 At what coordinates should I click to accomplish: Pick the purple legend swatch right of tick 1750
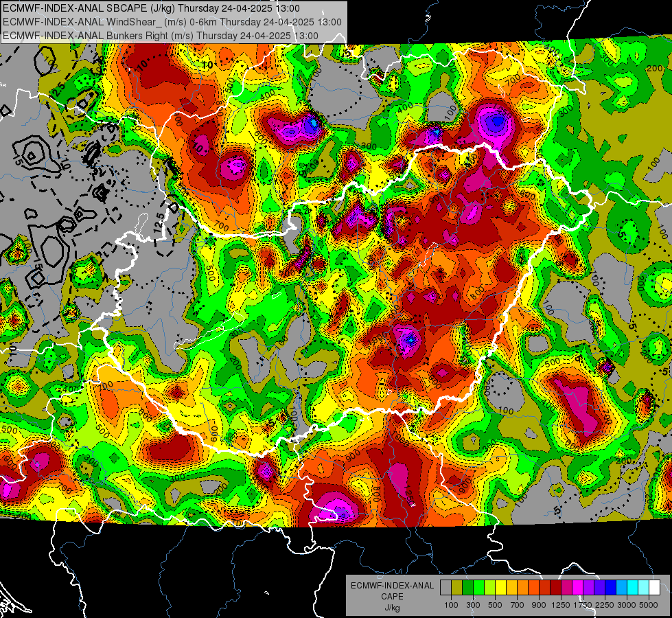click(588, 588)
